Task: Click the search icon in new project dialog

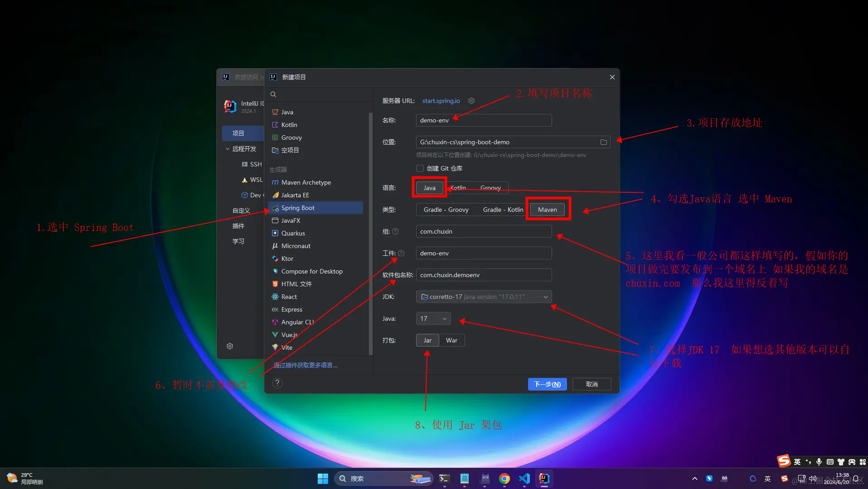Action: (273, 94)
